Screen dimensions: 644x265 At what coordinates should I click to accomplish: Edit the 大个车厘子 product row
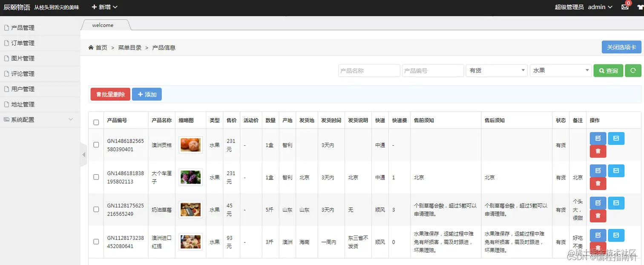pyautogui.click(x=598, y=171)
